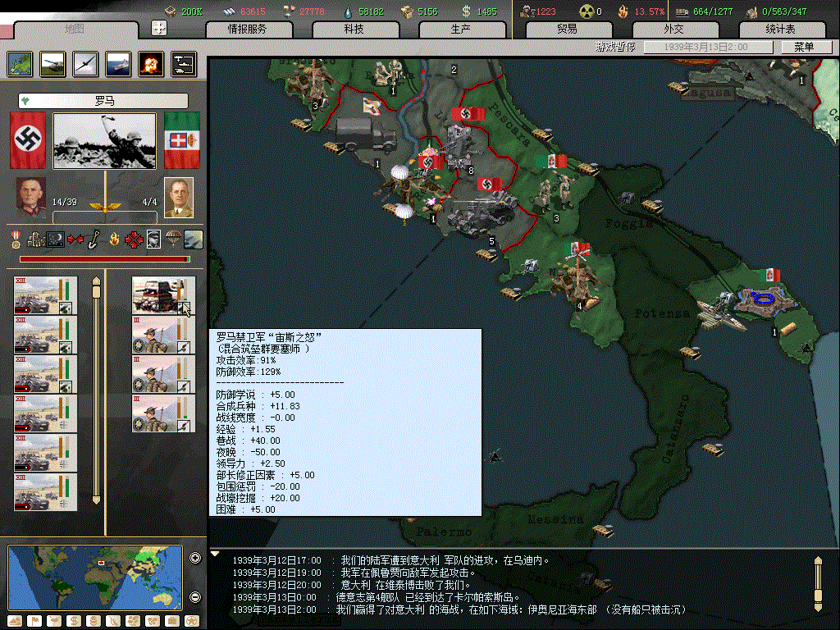This screenshot has width=840, height=630.
Task: Zoom out the minimap with minus button
Action: pos(194,596)
